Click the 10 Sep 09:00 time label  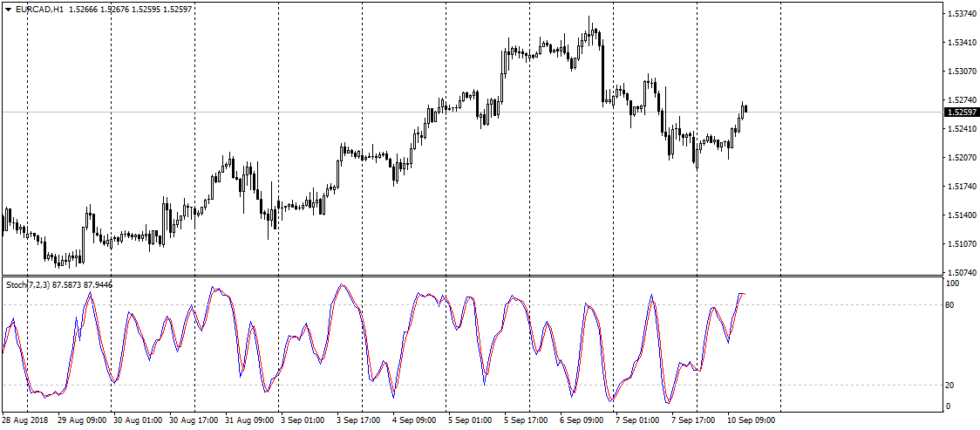tap(751, 420)
